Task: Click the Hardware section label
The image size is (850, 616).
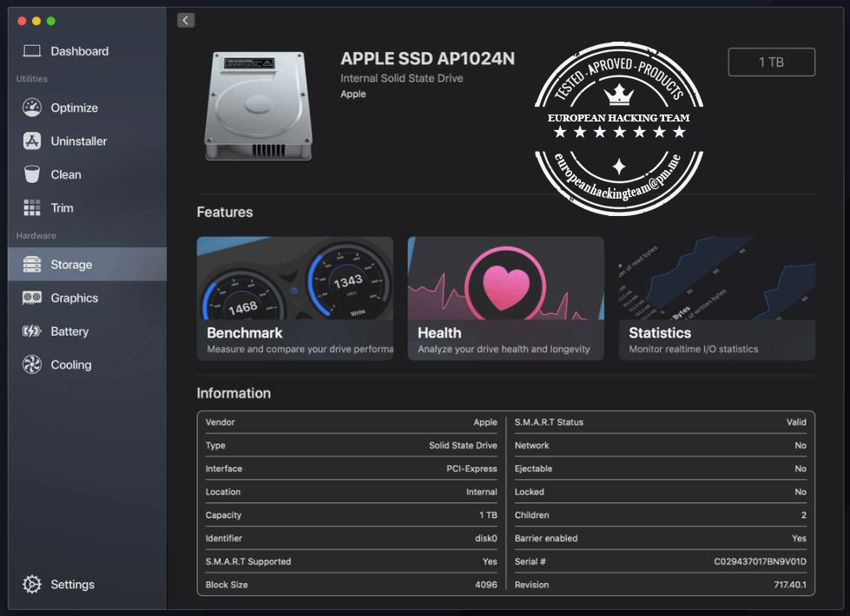Action: [x=36, y=235]
